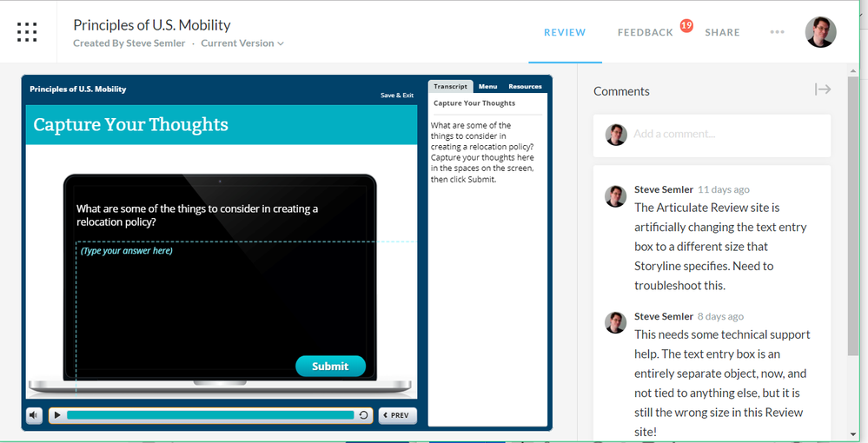Viewport: 868px width, 443px height.
Task: Click the Capture Your Thoughts slide heading
Action: point(130,124)
